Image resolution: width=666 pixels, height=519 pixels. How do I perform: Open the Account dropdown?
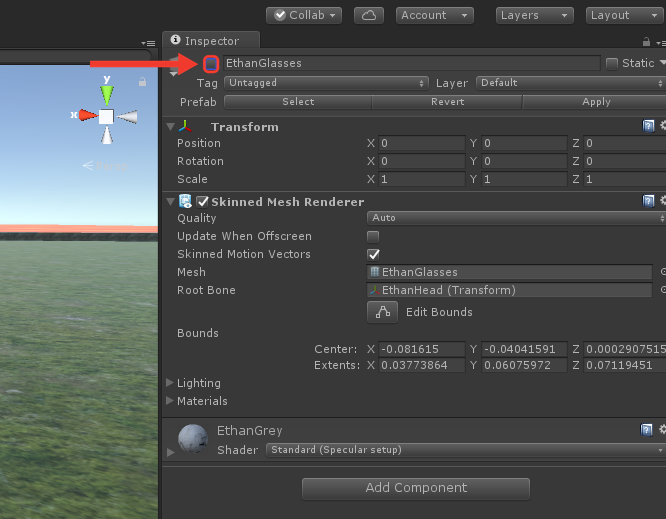point(435,16)
